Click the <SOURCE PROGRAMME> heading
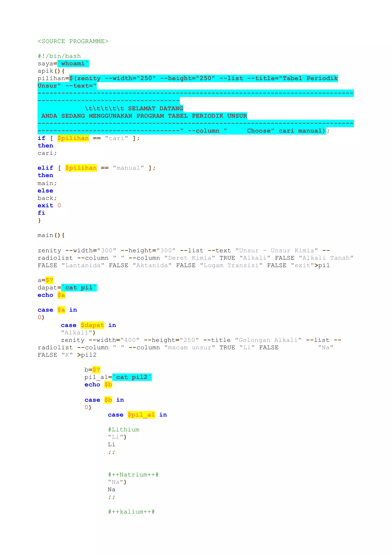 point(73,41)
